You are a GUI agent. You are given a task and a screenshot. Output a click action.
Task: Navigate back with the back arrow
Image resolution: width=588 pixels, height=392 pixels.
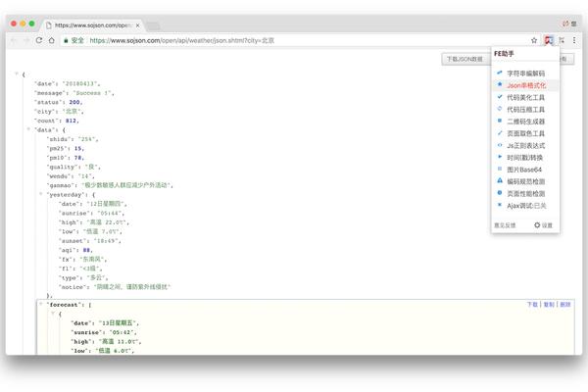click(x=14, y=40)
